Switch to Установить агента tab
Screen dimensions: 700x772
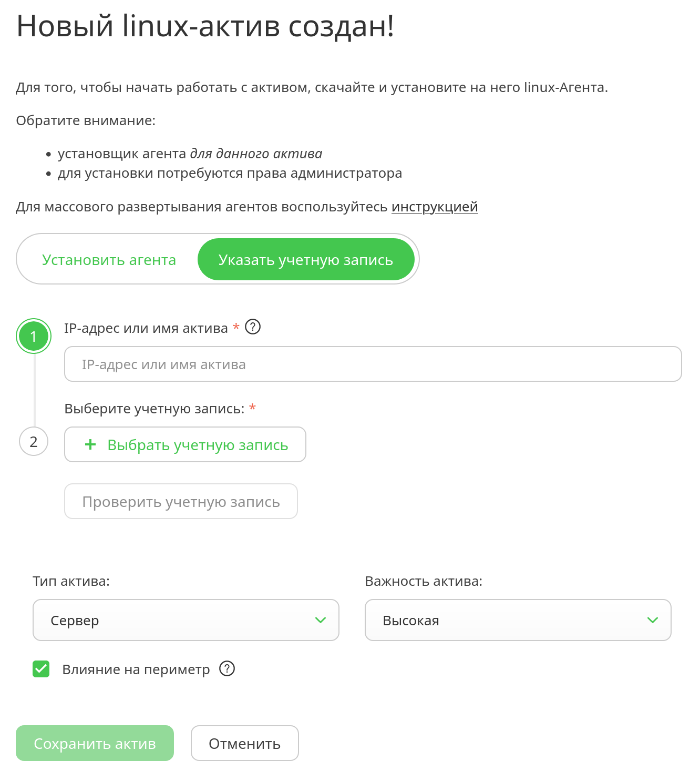click(109, 260)
